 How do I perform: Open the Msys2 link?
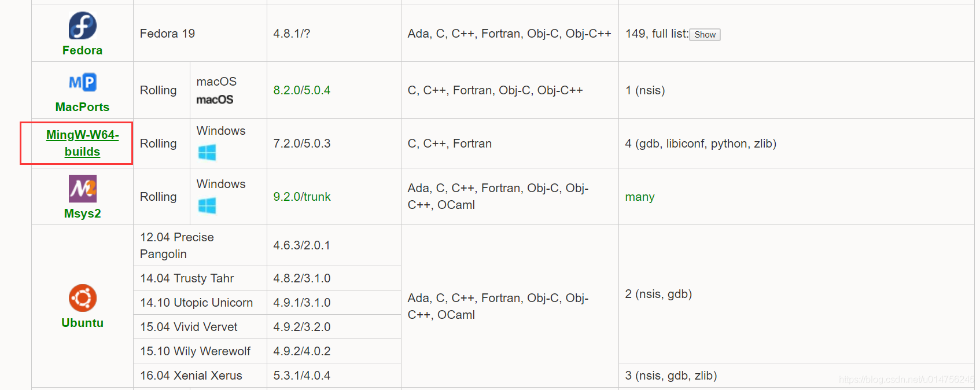point(82,214)
